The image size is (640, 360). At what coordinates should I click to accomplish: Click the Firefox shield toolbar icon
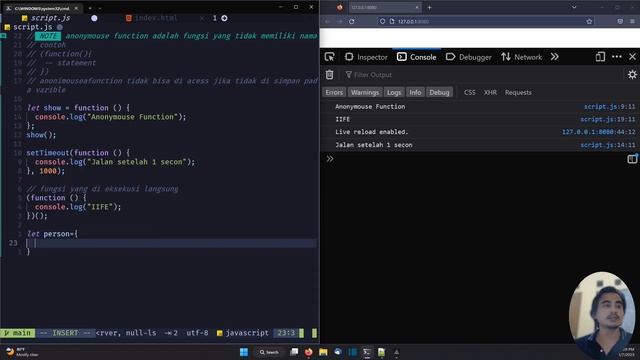[620, 21]
